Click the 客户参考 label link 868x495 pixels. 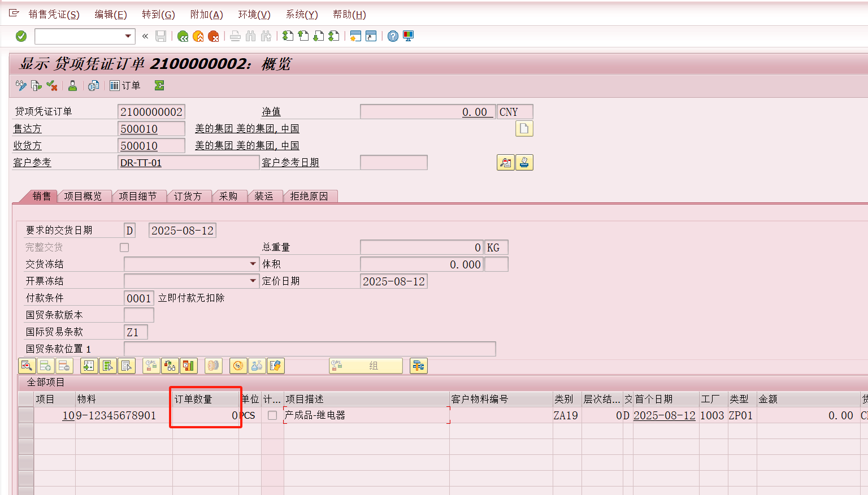pyautogui.click(x=32, y=163)
